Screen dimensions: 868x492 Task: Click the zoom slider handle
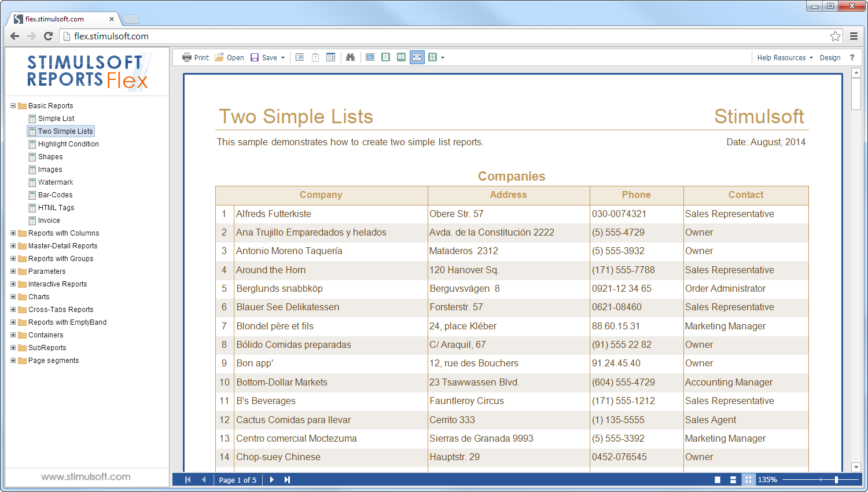pyautogui.click(x=836, y=480)
